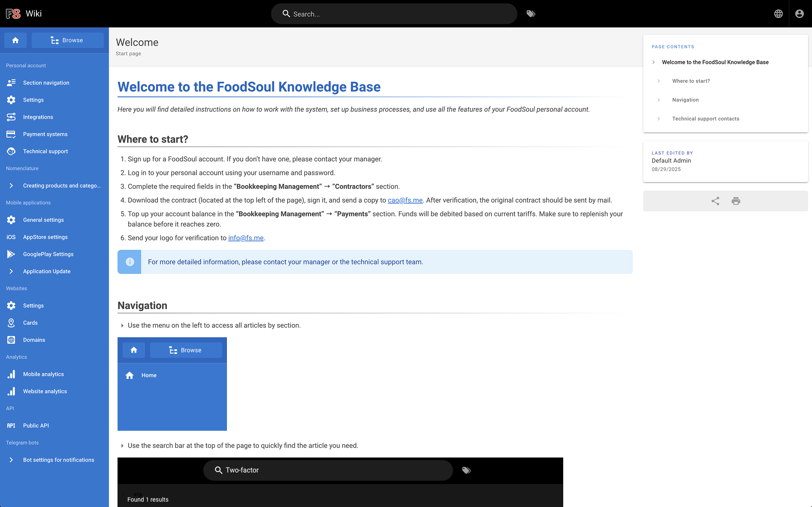Image resolution: width=812 pixels, height=507 pixels.
Task: Expand Bot settings for notifications
Action: 11,460
